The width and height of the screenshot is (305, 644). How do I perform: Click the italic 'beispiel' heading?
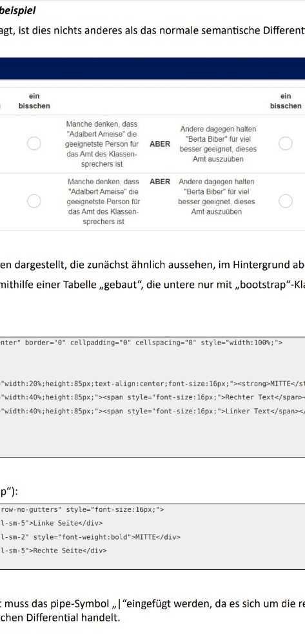[17, 11]
